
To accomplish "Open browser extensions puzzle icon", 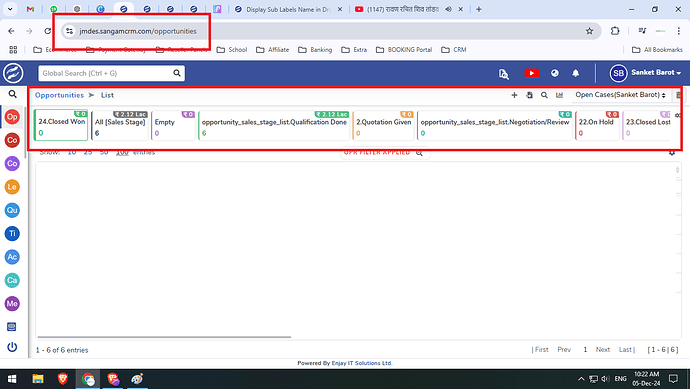I will click(x=615, y=31).
